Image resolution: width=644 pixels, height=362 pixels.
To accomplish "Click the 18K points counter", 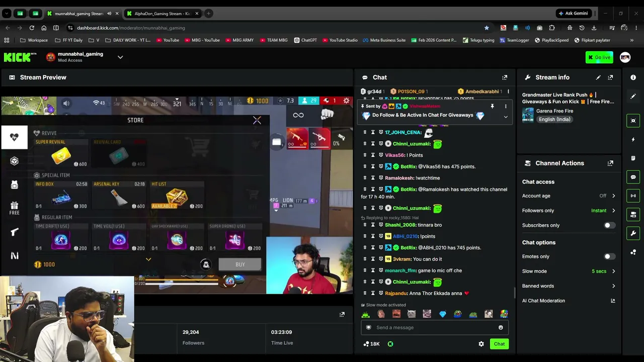I will (371, 344).
